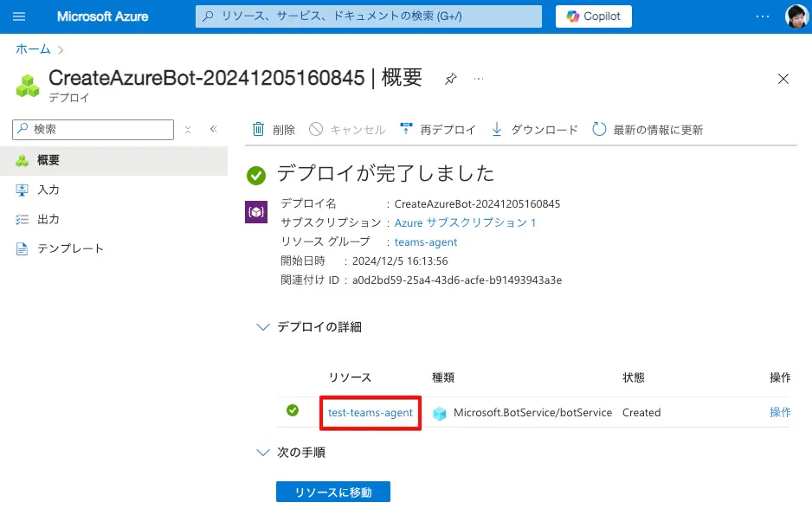Focus the top resource search field
812x515 pixels.
coord(369,16)
